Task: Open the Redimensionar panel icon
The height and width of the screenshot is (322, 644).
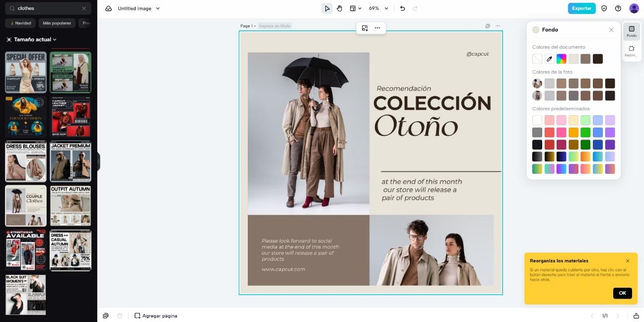Action: point(631,50)
